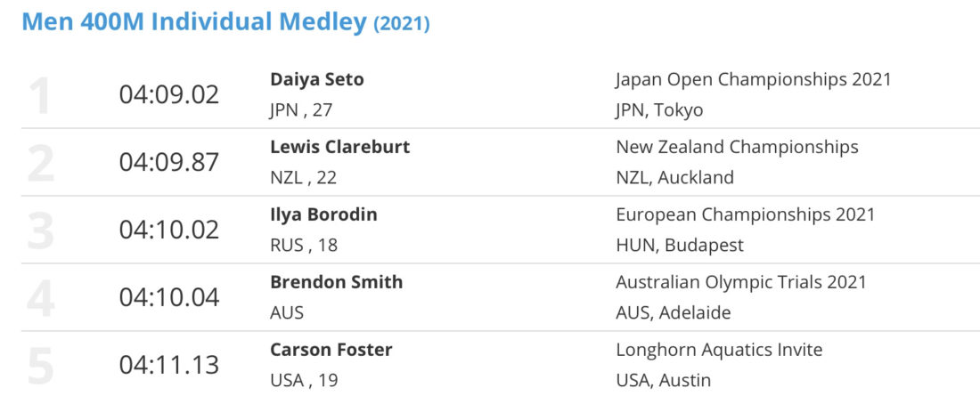Open Japan Open Championships 2021 meet
Viewport: 980px width, 396px height.
point(753,80)
